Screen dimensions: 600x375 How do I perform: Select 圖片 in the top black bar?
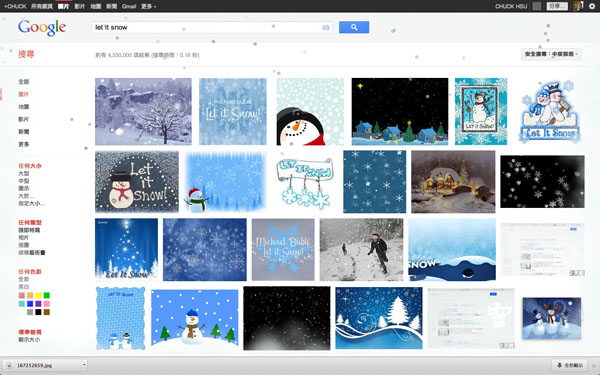click(63, 6)
